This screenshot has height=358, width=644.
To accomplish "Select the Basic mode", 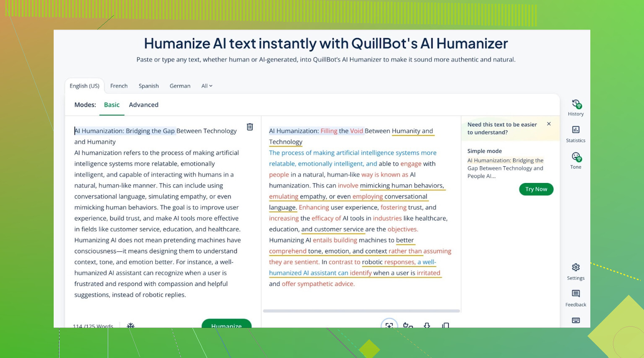I will point(112,105).
